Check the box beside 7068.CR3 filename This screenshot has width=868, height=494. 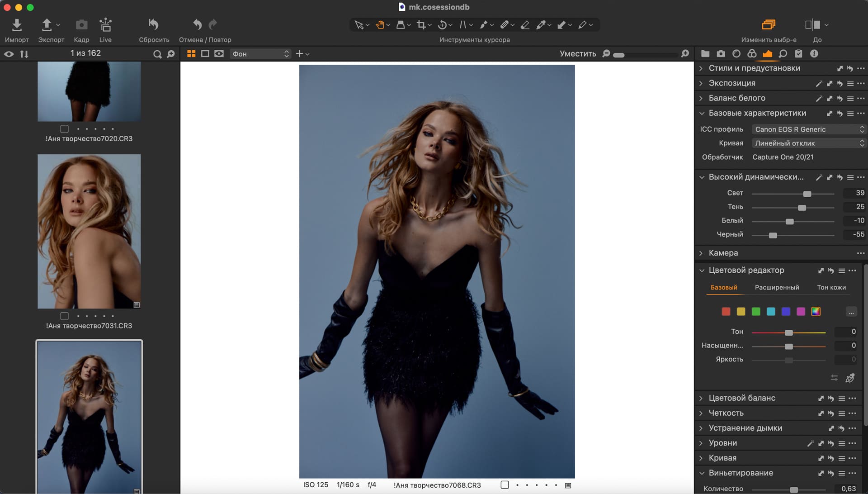[505, 485]
